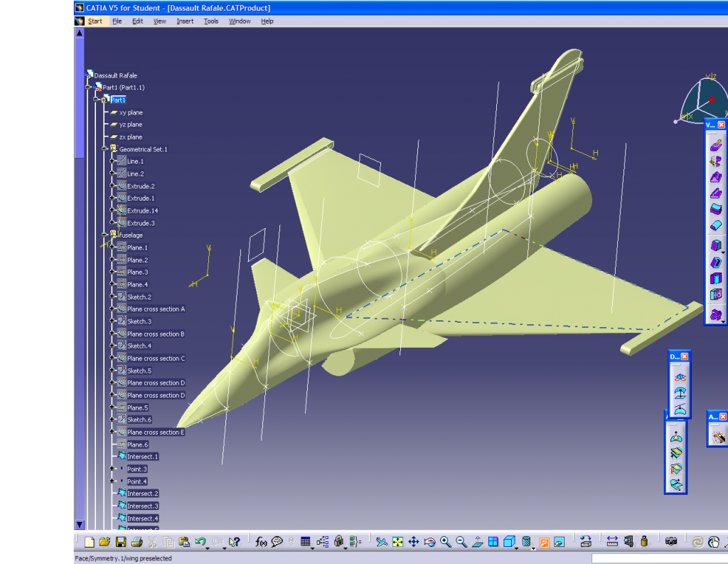Screen dimensions: 728x564
Task: Select the Fit All In view icon
Action: 397,542
